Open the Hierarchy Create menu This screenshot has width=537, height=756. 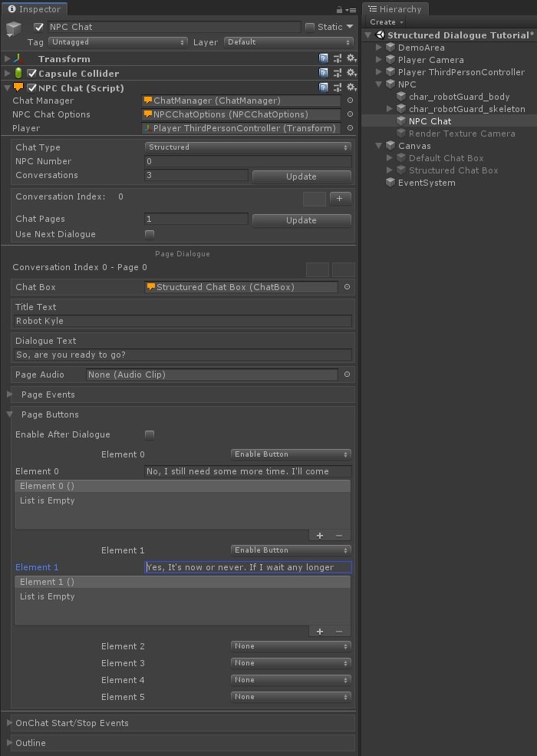386,21
